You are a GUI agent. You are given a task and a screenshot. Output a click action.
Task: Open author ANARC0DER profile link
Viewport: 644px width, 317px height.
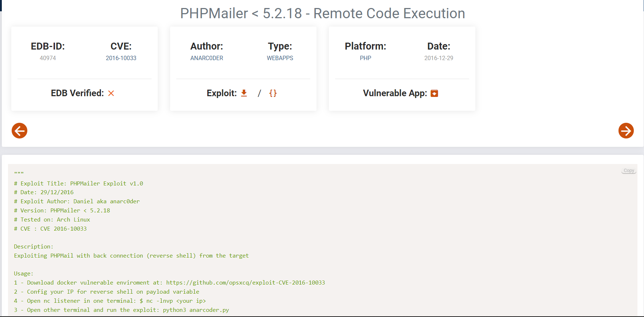point(207,58)
